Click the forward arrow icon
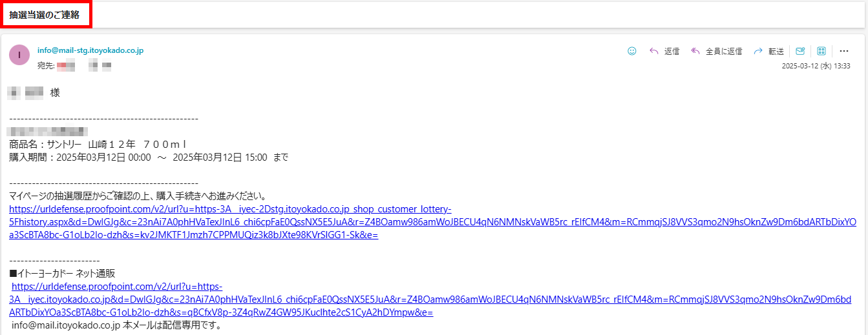The height and width of the screenshot is (335, 868). (x=758, y=51)
